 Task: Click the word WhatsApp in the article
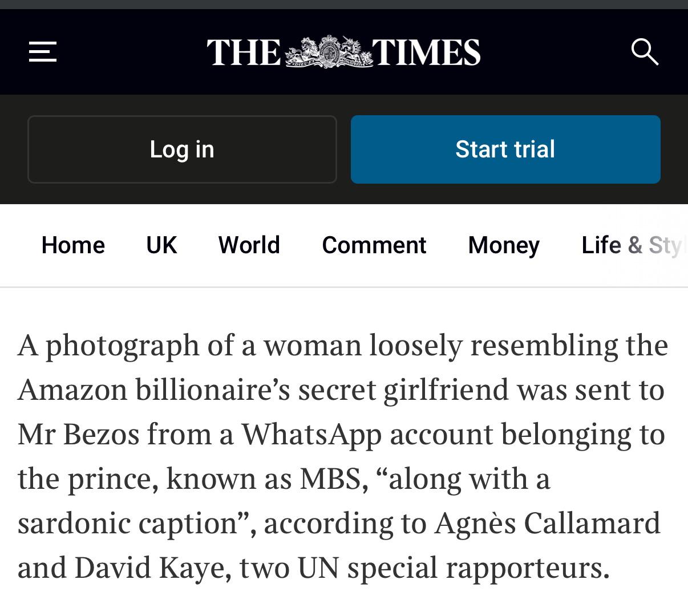[x=311, y=434]
